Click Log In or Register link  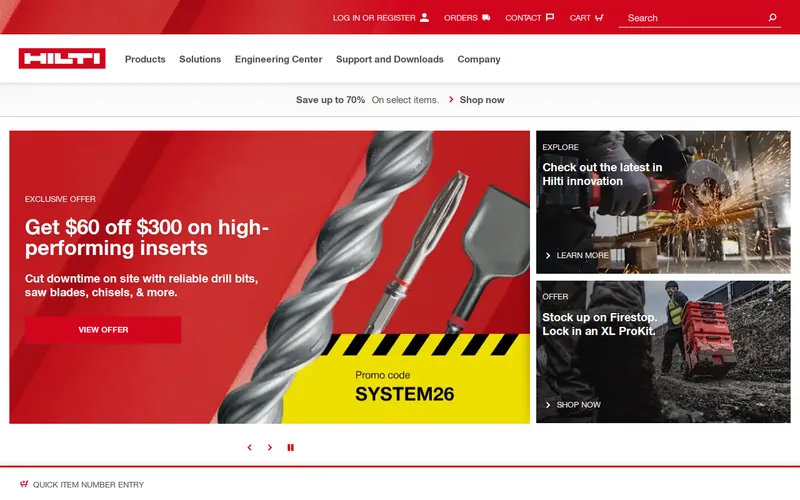pyautogui.click(x=381, y=17)
